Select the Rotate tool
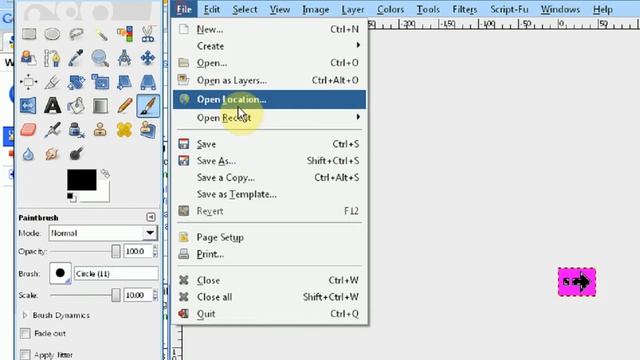The image size is (640, 360). pyautogui.click(x=76, y=82)
